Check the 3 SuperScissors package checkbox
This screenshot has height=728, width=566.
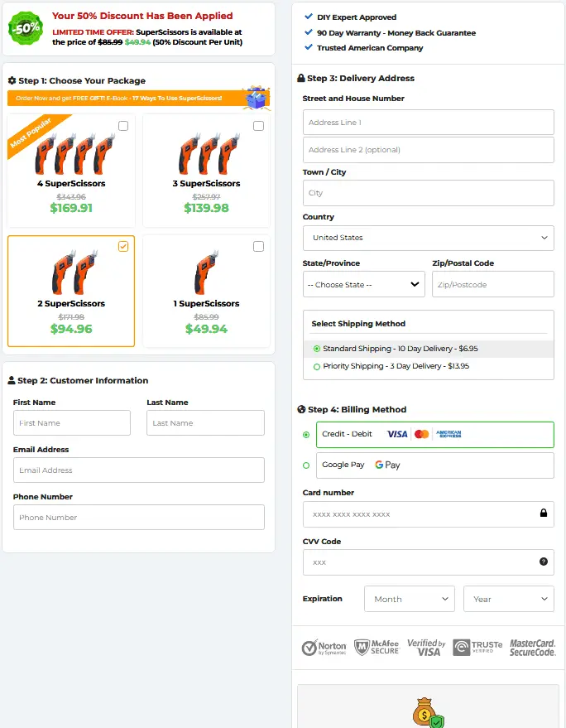258,126
